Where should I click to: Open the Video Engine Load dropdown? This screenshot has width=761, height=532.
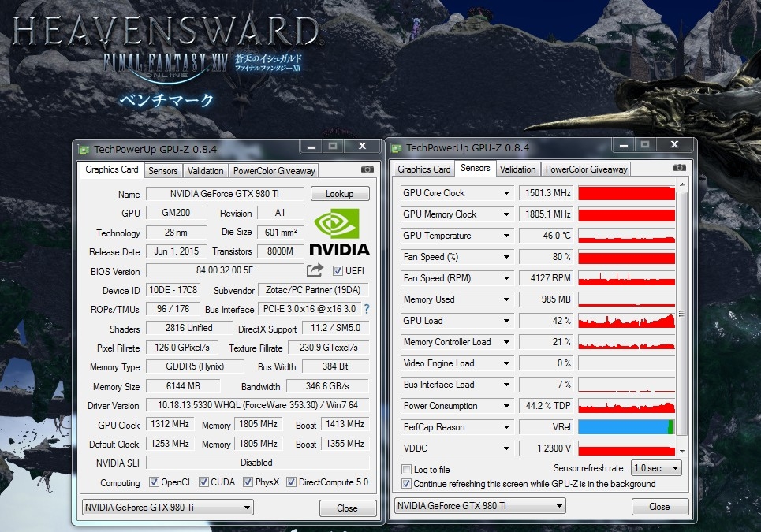506,363
